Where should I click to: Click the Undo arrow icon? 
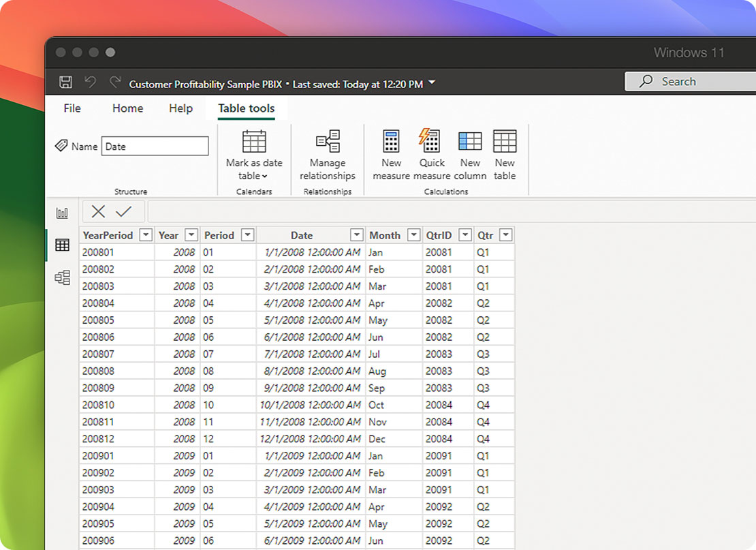tap(90, 82)
